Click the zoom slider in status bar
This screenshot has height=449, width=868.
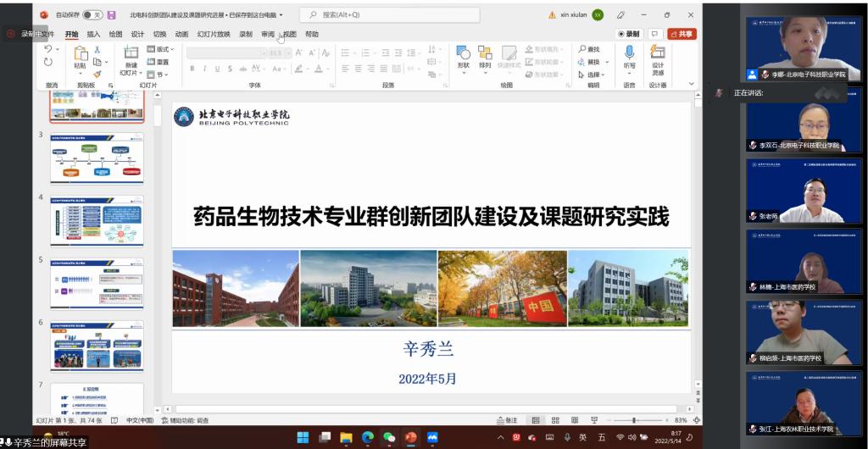tap(635, 420)
